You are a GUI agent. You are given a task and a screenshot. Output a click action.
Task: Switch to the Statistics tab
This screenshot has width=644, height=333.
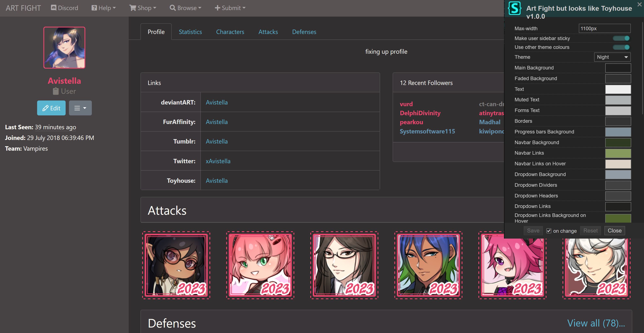pyautogui.click(x=190, y=32)
